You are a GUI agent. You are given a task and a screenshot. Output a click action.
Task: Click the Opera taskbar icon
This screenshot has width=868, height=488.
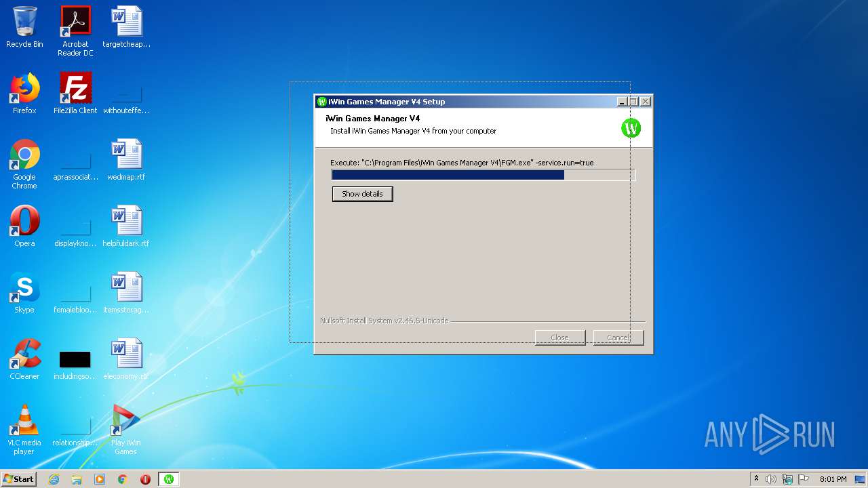145,479
